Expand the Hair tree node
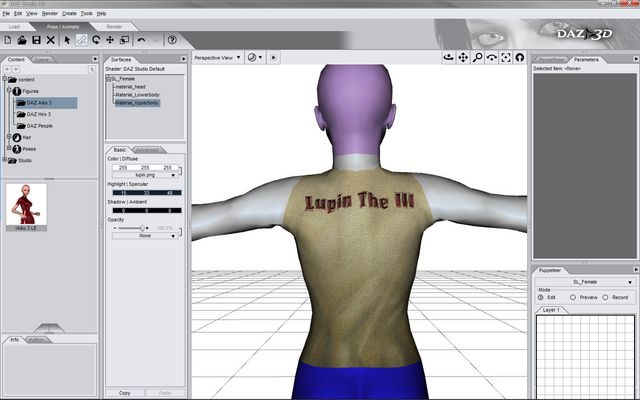 [x=9, y=136]
